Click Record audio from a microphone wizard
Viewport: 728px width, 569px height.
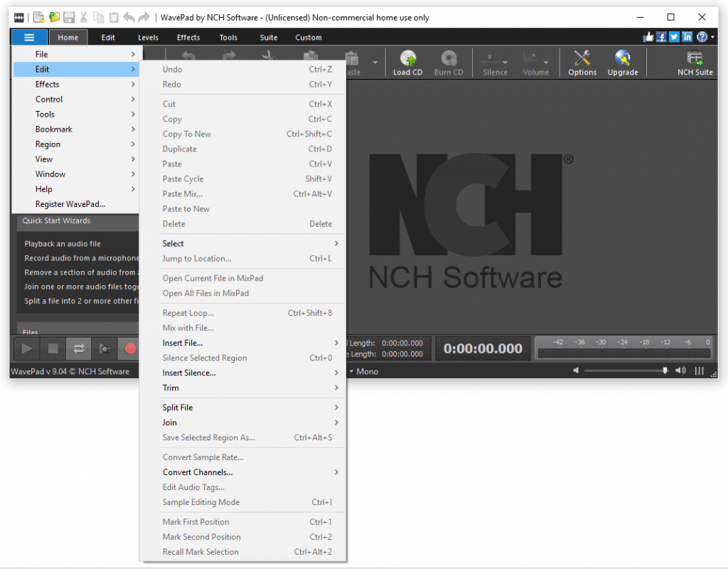pyautogui.click(x=81, y=257)
